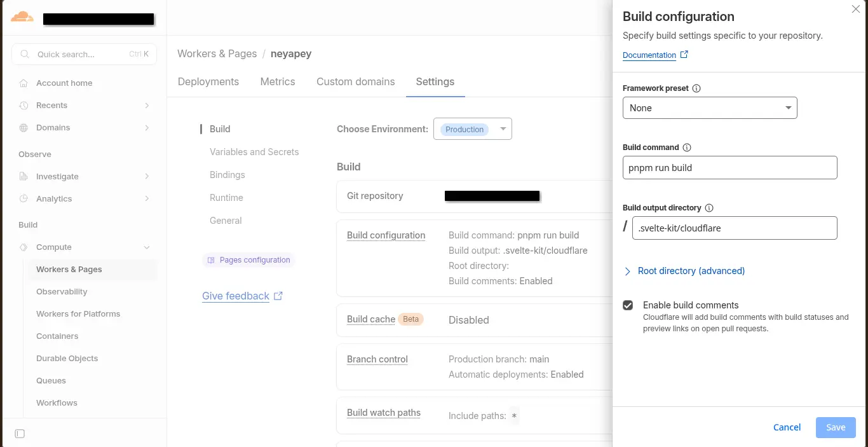Open the Choose Environment Production dropdown

472,129
